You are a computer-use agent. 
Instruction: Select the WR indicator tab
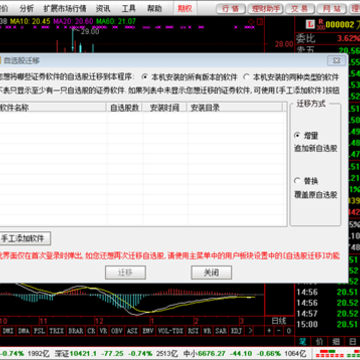pyautogui.click(x=207, y=331)
